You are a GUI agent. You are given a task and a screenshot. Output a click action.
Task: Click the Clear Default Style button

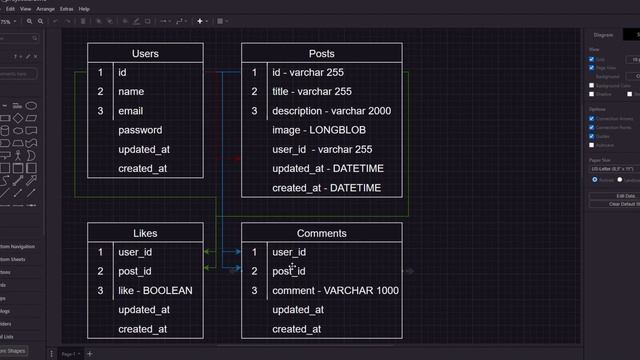click(x=615, y=204)
